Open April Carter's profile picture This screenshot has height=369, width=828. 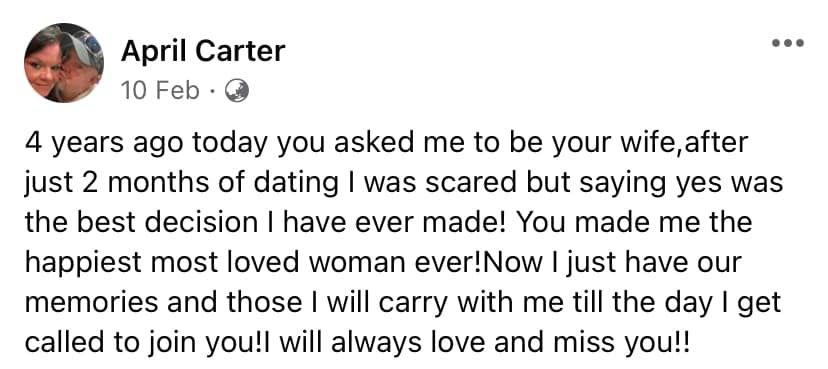[x=64, y=63]
